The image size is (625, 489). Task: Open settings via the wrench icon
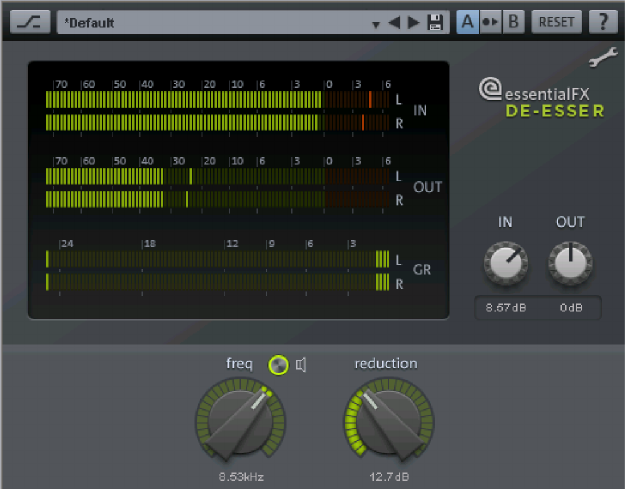603,57
